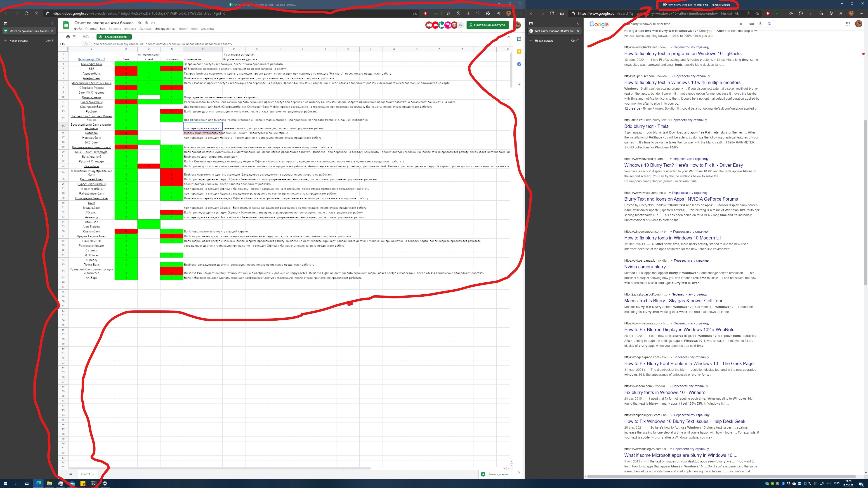Open the Google apps grid icon
This screenshot has height=488, width=868.
848,23
